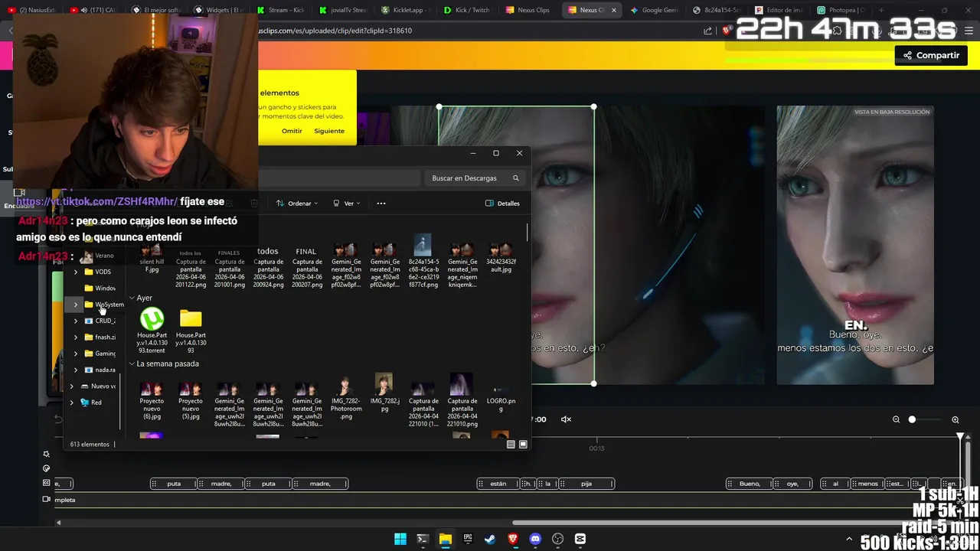
Task: Click zoom in magnifier on timeline
Action: 955,419
